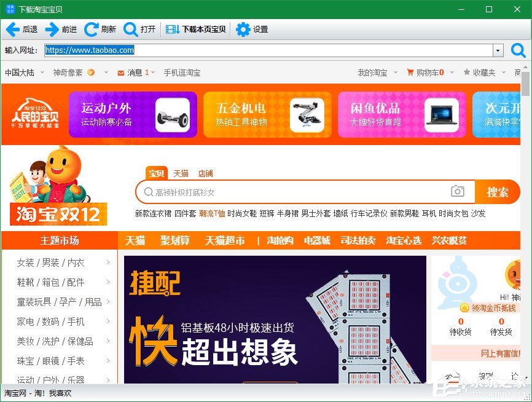The width and height of the screenshot is (532, 402).
Task: Expand 女装 / 男装 / 内衣 category arrow
Action: pyautogui.click(x=108, y=262)
